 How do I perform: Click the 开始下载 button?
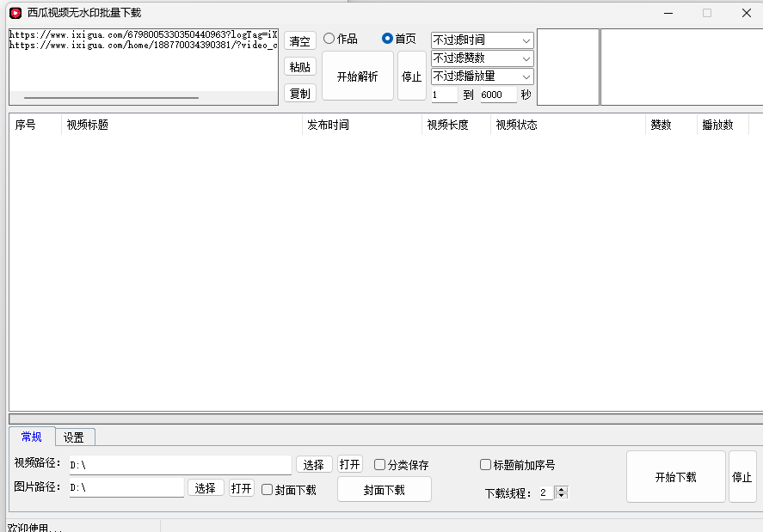coord(675,477)
